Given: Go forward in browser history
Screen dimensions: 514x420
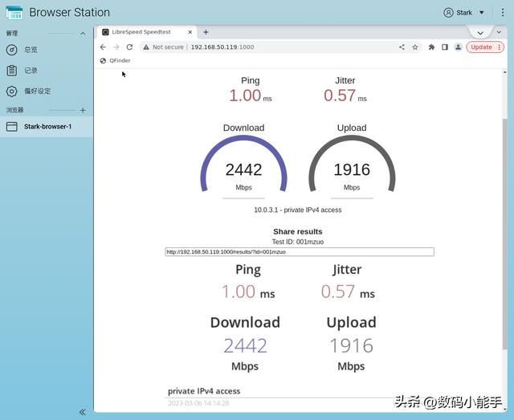Looking at the screenshot, I should coord(116,47).
